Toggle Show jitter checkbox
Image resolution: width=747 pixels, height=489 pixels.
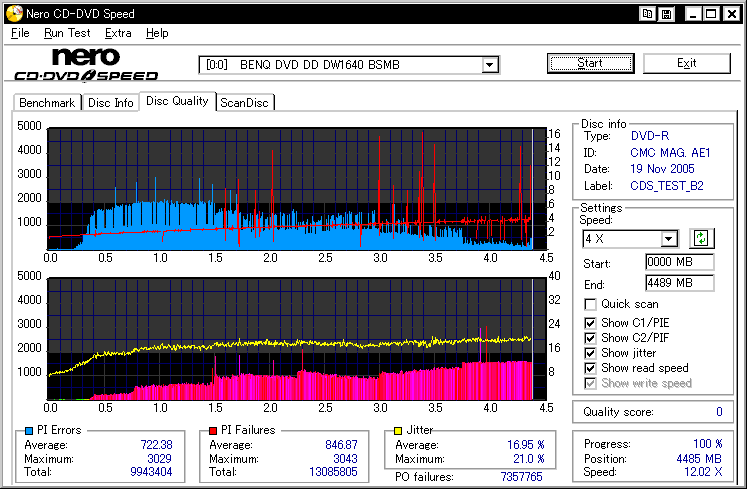[x=591, y=352]
